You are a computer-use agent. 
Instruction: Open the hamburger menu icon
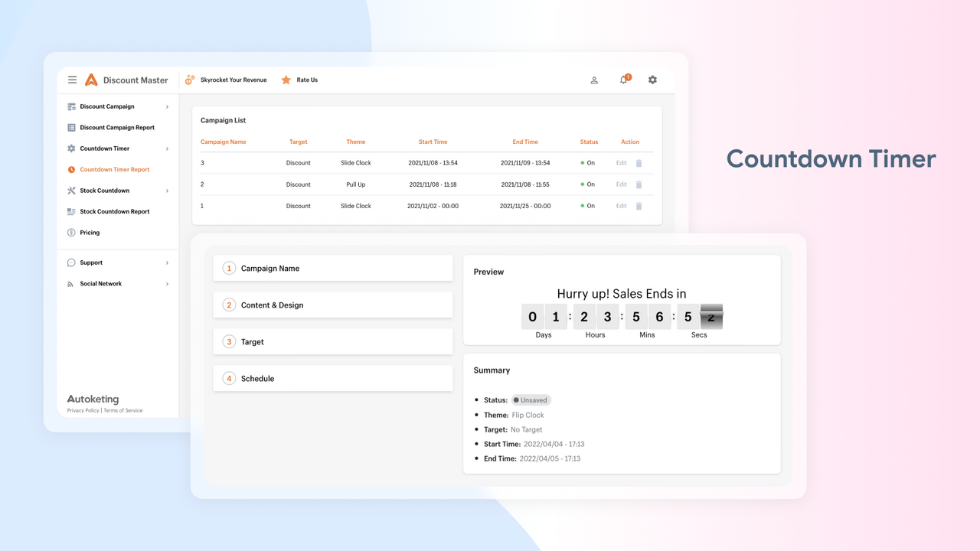72,80
